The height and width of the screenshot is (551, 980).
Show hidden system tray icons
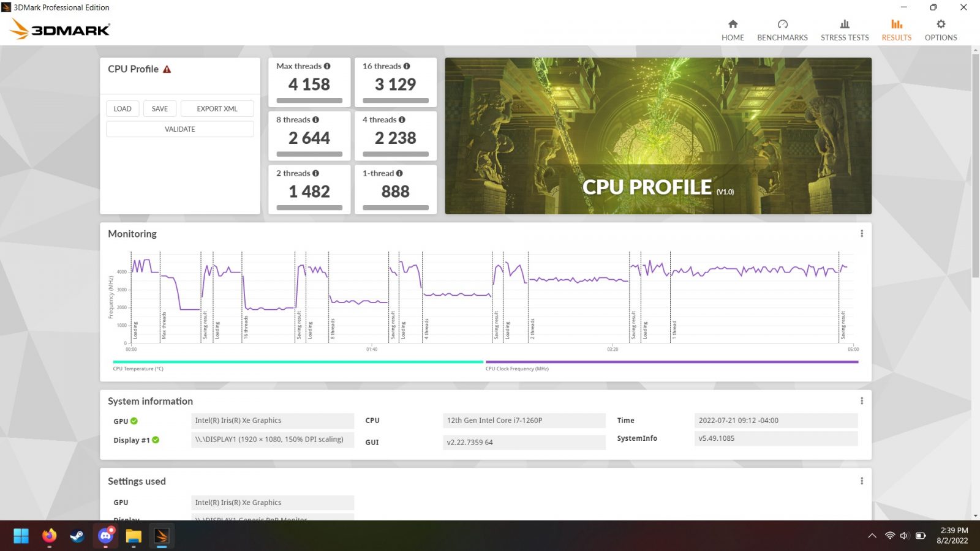click(872, 536)
